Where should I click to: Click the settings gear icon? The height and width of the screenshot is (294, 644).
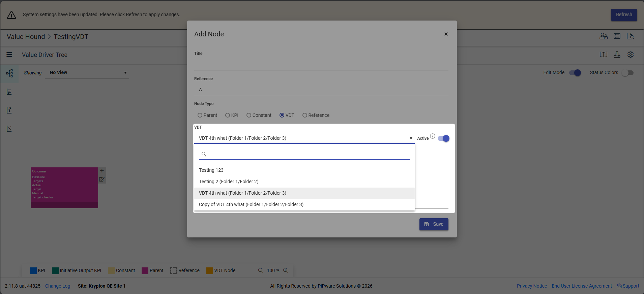[x=631, y=55]
